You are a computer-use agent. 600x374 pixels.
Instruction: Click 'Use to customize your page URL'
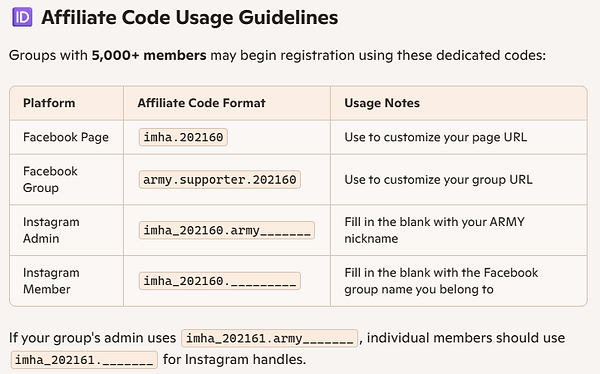tap(435, 137)
